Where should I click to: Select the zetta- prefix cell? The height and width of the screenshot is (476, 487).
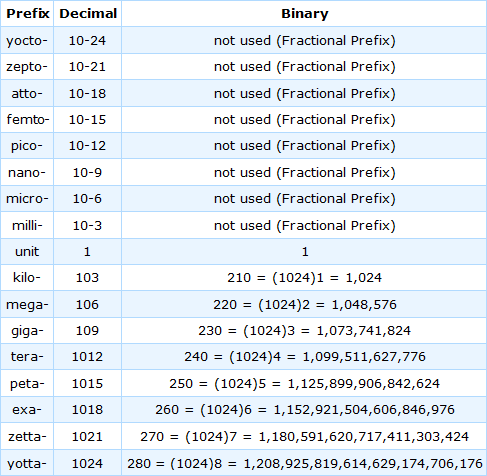[x=27, y=436]
